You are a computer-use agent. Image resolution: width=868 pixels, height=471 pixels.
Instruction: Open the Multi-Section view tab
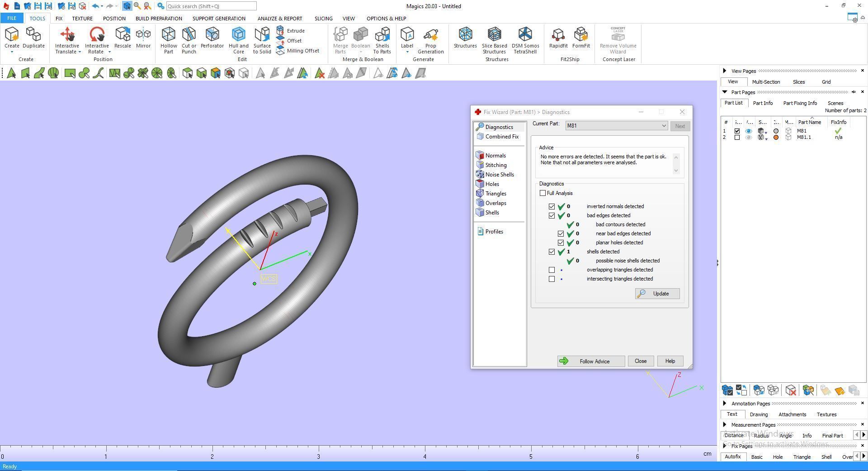point(766,82)
